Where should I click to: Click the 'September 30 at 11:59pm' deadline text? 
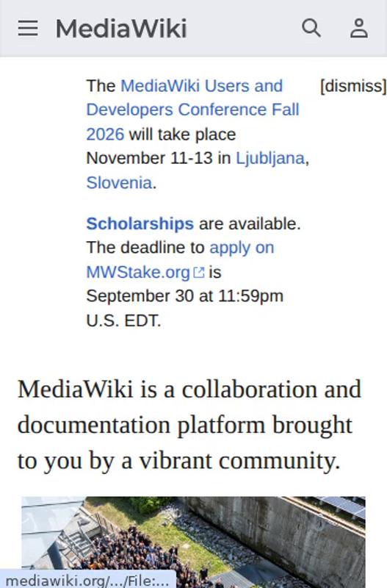pyautogui.click(x=185, y=296)
